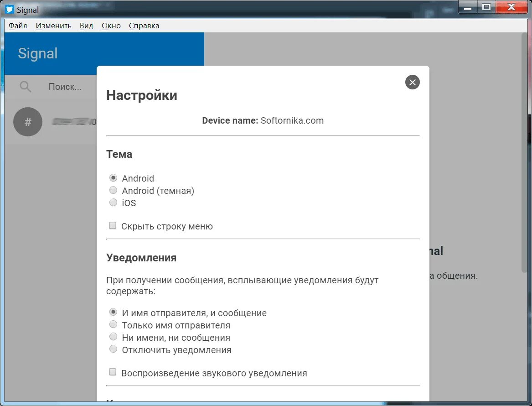Open the Справка menu
532x406 pixels.
tap(144, 26)
